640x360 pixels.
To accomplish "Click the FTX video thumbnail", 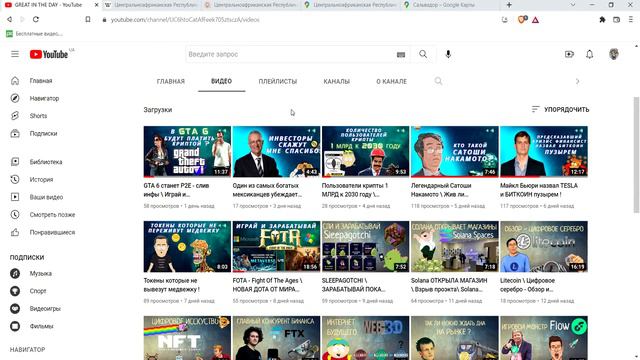I will pos(276,338).
